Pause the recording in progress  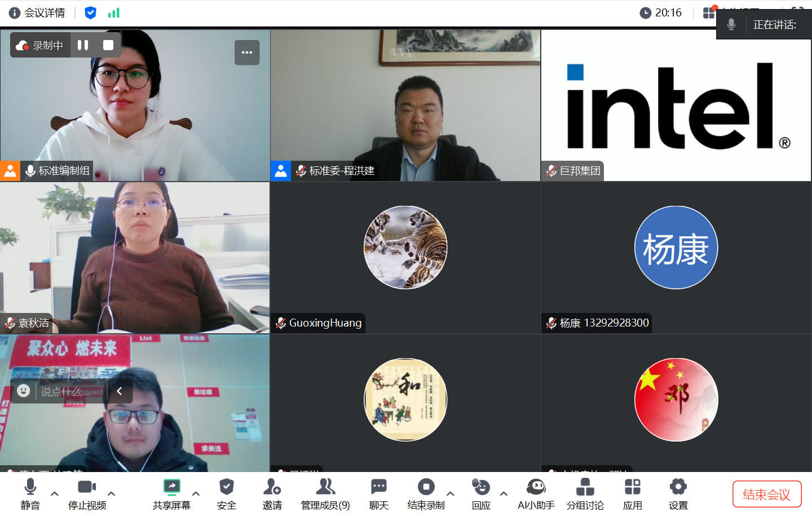83,45
